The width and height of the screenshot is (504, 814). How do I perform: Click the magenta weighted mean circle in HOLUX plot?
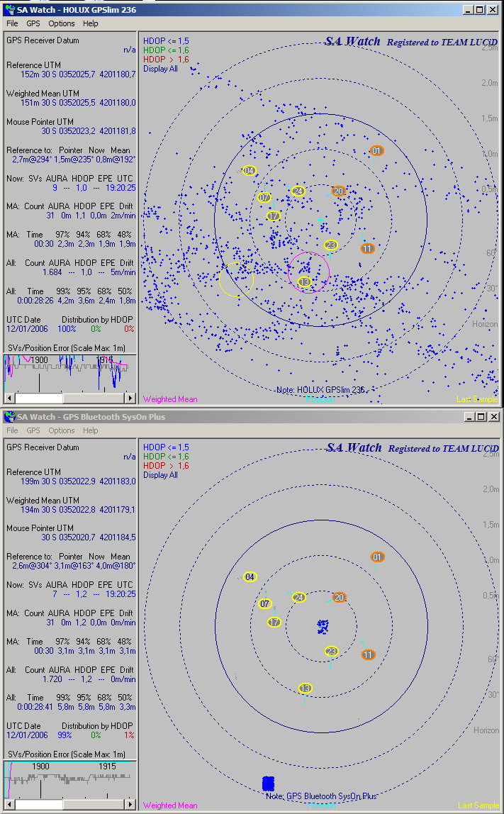click(x=309, y=272)
